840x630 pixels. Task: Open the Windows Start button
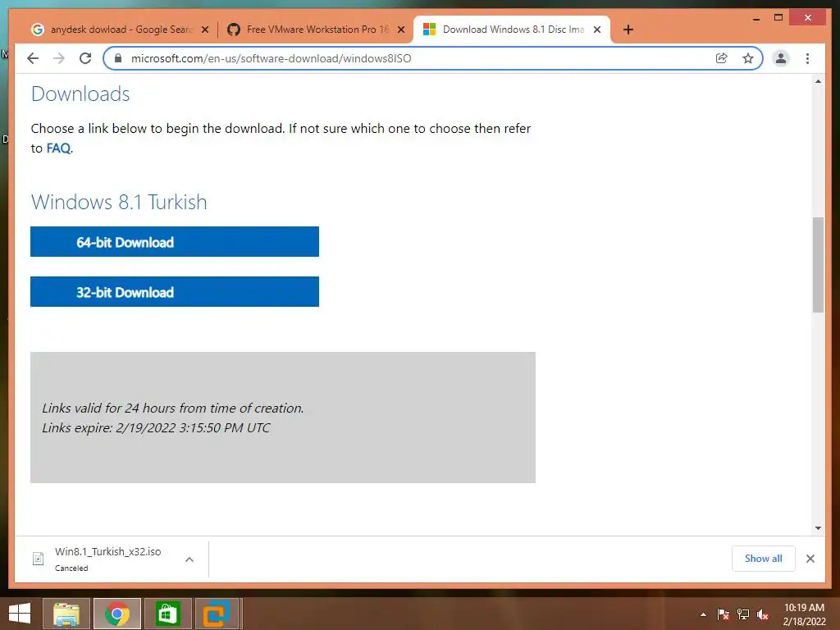pos(20,614)
